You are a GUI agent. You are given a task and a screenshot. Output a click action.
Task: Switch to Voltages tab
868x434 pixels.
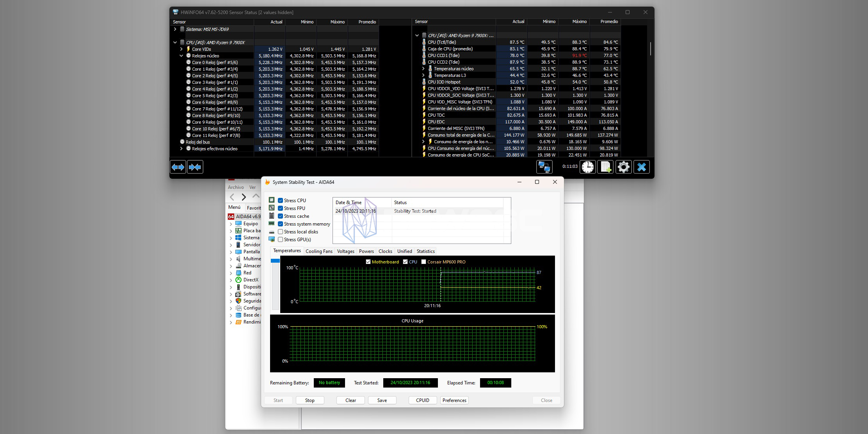346,251
